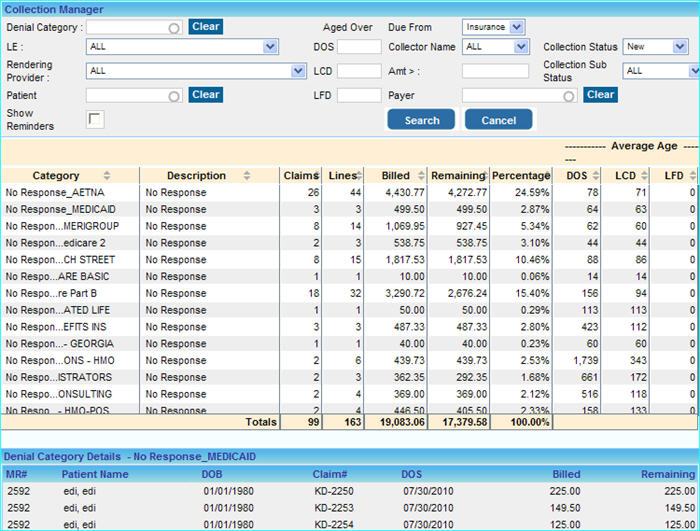
Task: Click the Amt greater than input field
Action: click(x=495, y=71)
